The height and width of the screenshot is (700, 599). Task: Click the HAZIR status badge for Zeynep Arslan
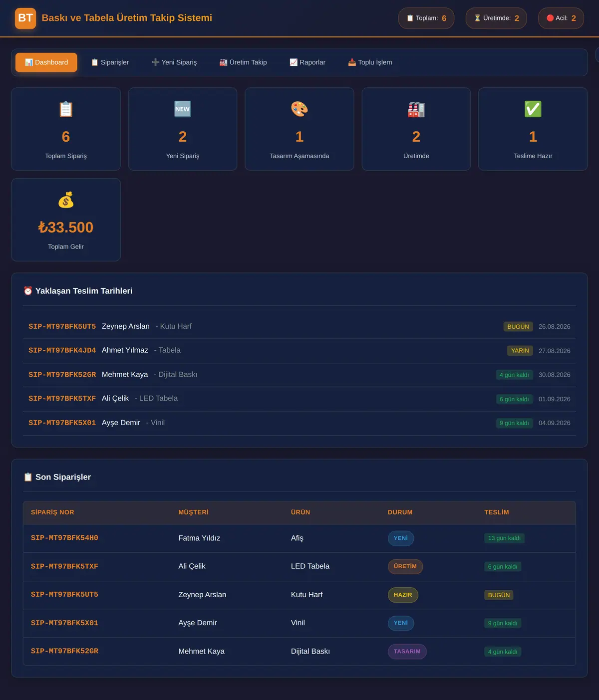403,595
